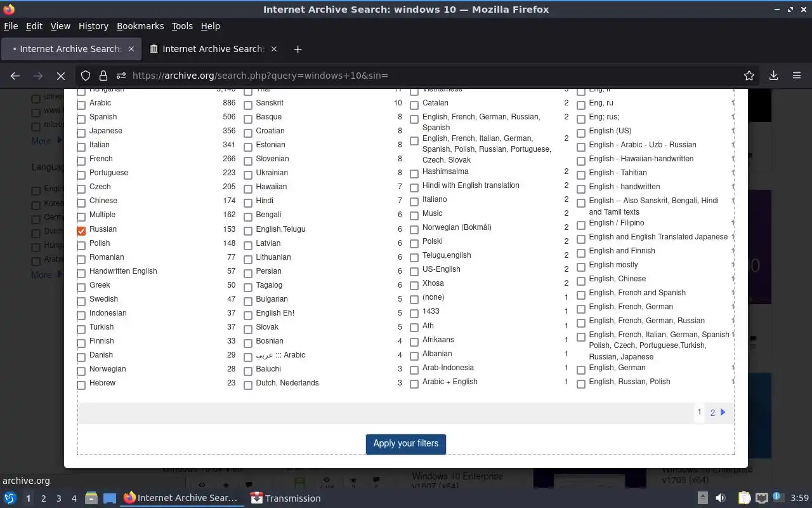Tick the Bulgarian checkbox
Viewport: 812px width, 508px height.
coord(248,301)
